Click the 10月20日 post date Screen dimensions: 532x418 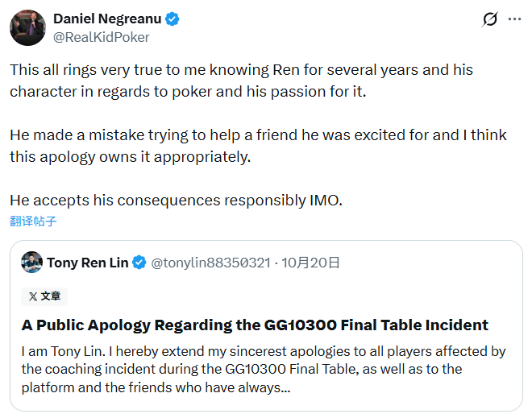[x=310, y=263]
